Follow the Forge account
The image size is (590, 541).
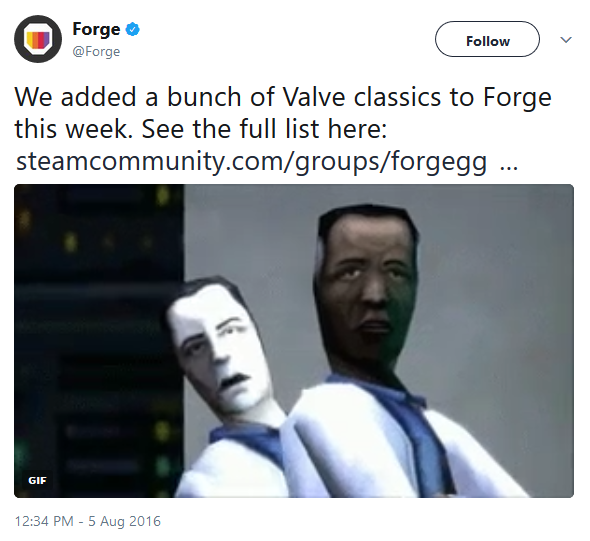tap(488, 39)
